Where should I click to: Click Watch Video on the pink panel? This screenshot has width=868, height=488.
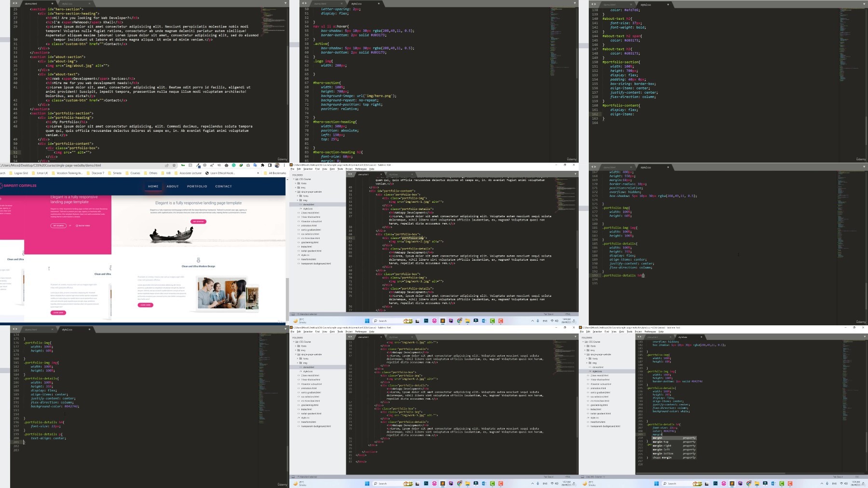click(82, 225)
